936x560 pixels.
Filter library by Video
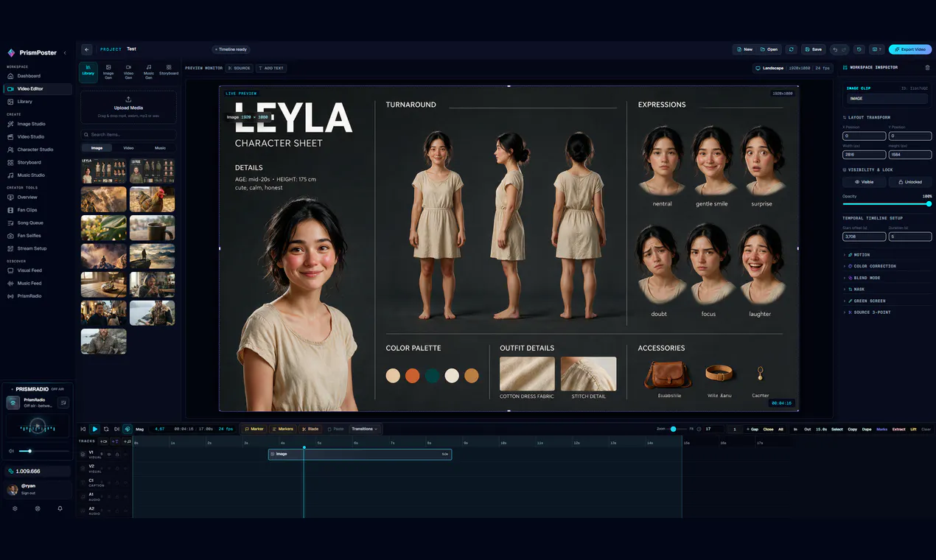pyautogui.click(x=128, y=148)
